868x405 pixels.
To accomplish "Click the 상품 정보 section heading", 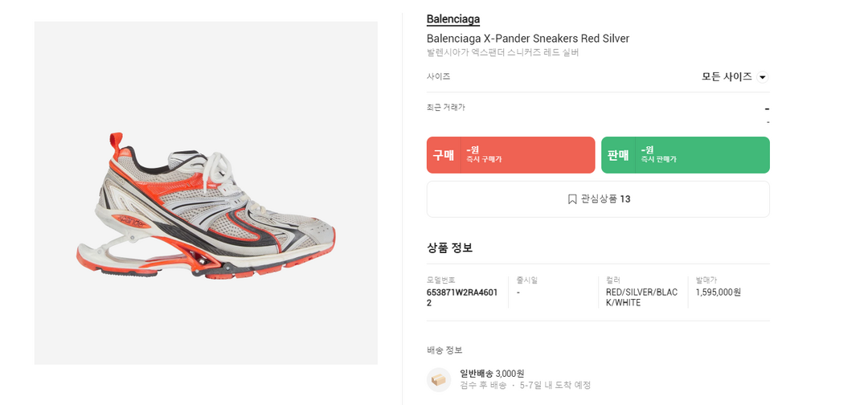I will pos(449,247).
